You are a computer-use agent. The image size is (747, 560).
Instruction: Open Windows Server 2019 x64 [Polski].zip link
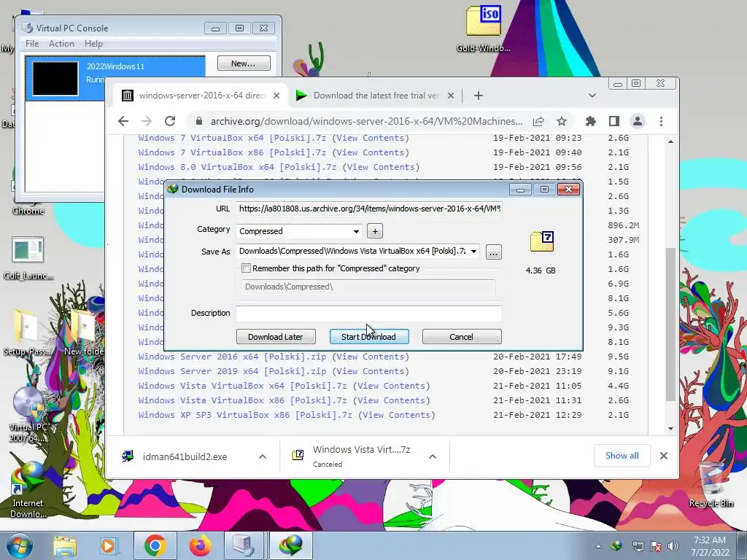232,371
